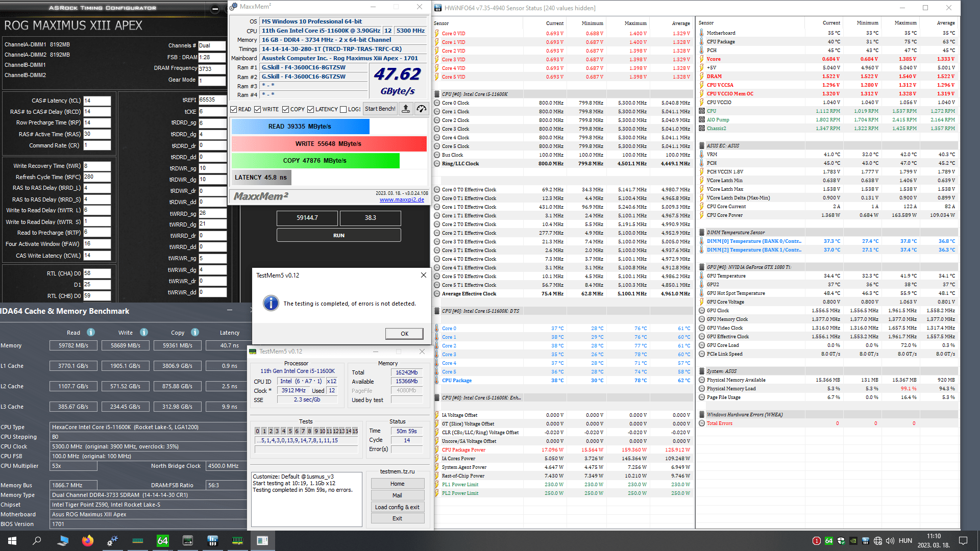Screen dimensions: 980x551
Task: Open taskbar search magnifier
Action: click(x=37, y=541)
